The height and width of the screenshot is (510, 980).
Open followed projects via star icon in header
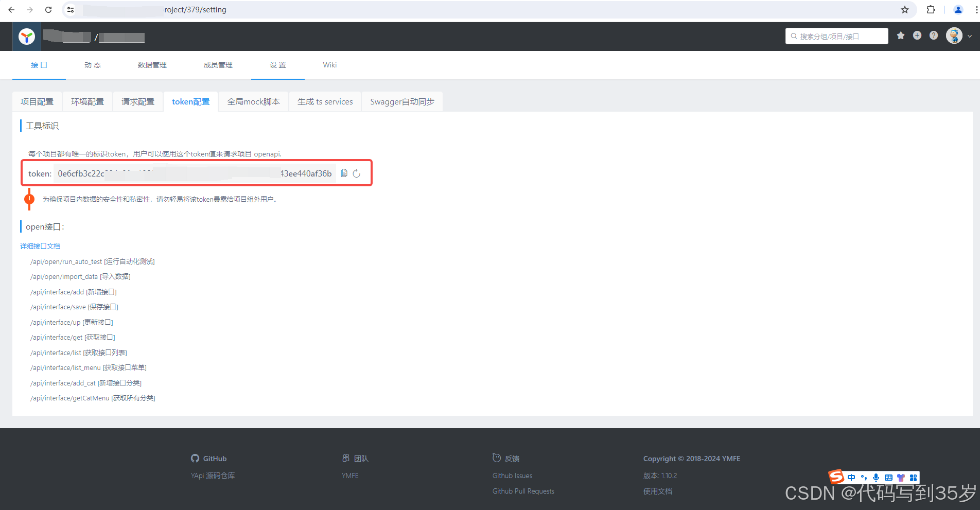coord(901,36)
